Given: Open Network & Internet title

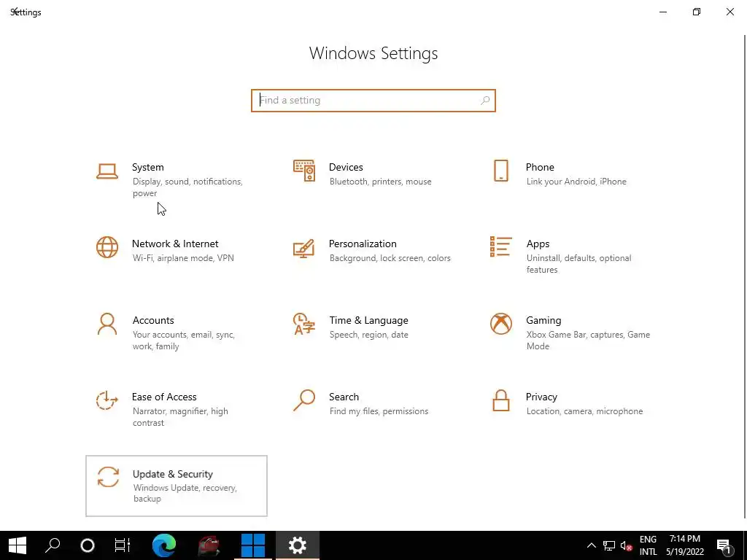Looking at the screenshot, I should (175, 244).
